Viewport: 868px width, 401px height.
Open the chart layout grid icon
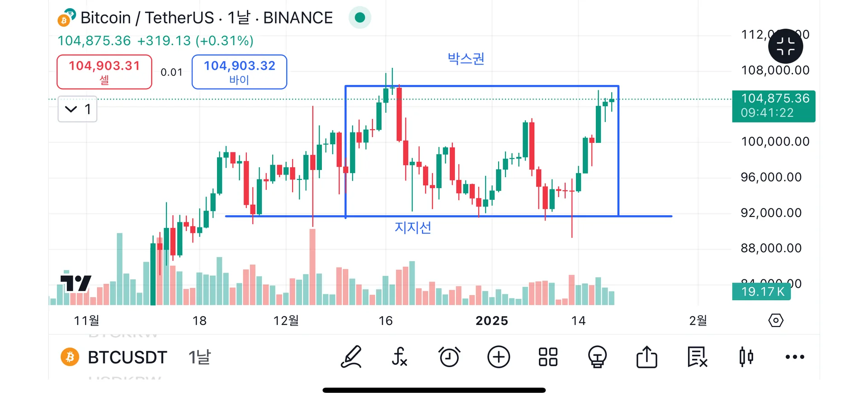(x=548, y=357)
